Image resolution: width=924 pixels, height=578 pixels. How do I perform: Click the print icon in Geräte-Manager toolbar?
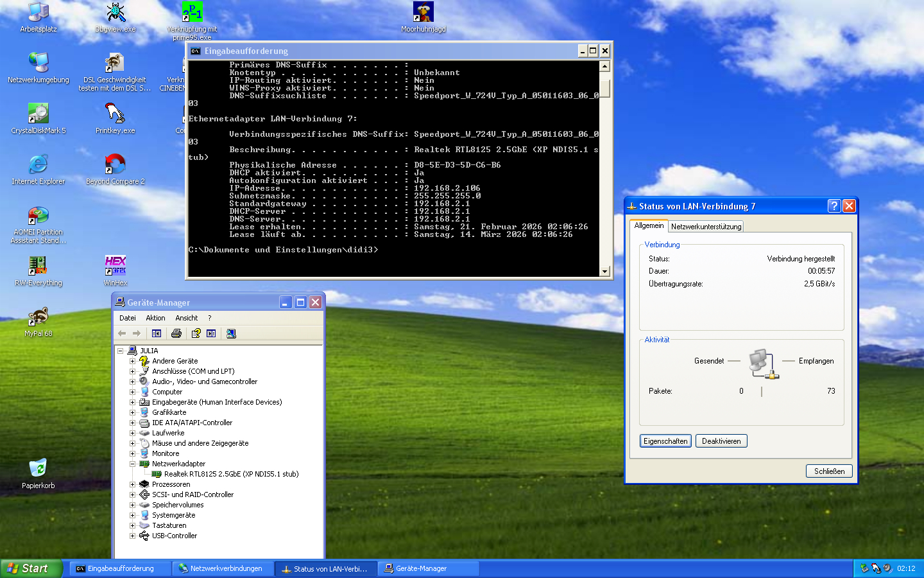click(176, 333)
